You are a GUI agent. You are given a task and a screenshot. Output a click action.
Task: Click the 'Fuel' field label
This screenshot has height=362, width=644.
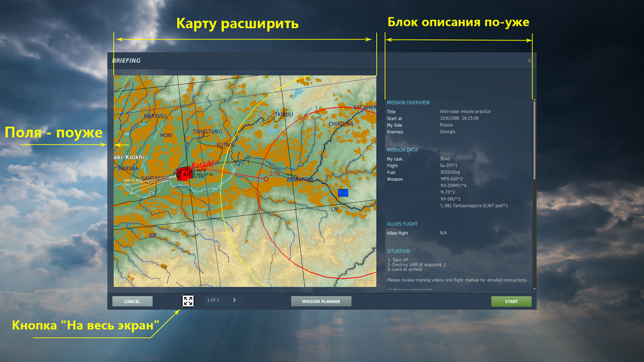(x=391, y=173)
